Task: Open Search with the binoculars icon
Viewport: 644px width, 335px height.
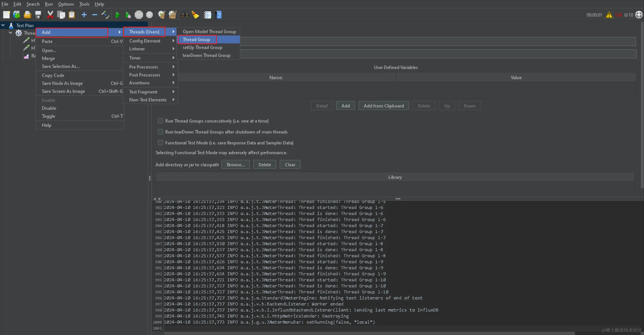Action: click(x=185, y=15)
